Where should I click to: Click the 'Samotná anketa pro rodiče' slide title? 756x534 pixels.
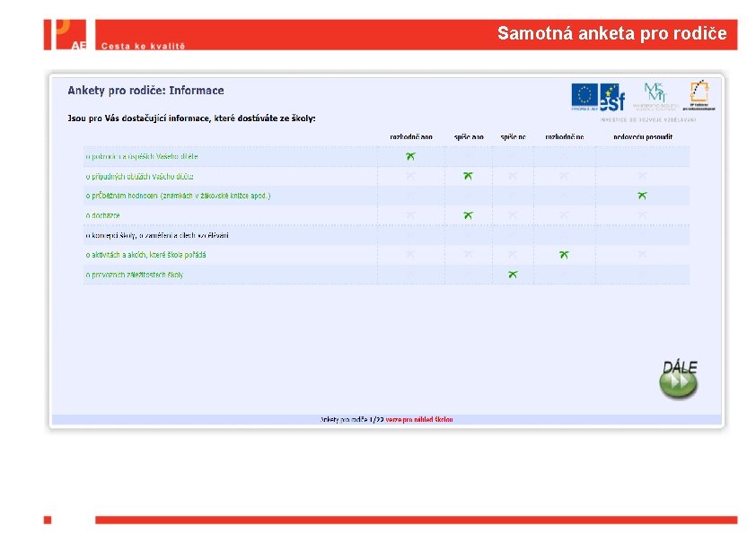(x=611, y=33)
